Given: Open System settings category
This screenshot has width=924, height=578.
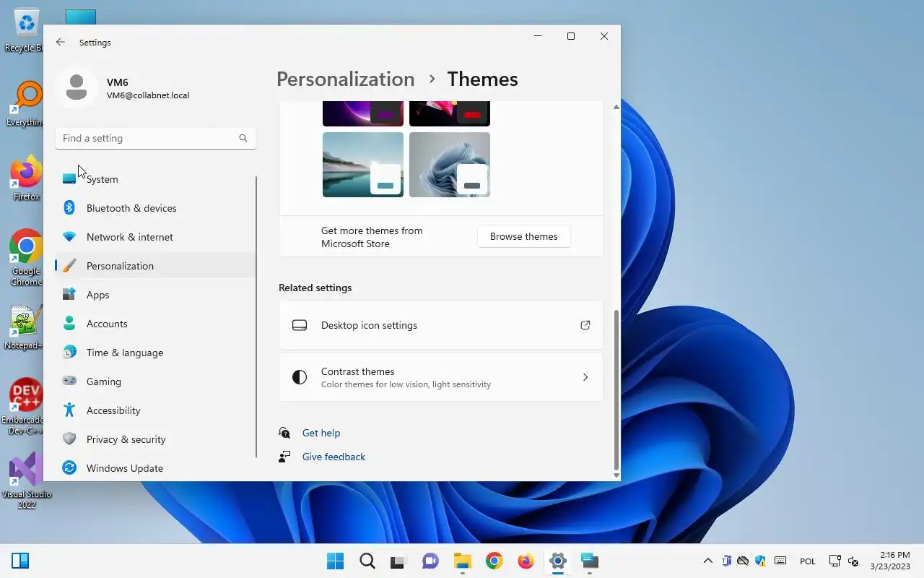Looking at the screenshot, I should pyautogui.click(x=156, y=179).
